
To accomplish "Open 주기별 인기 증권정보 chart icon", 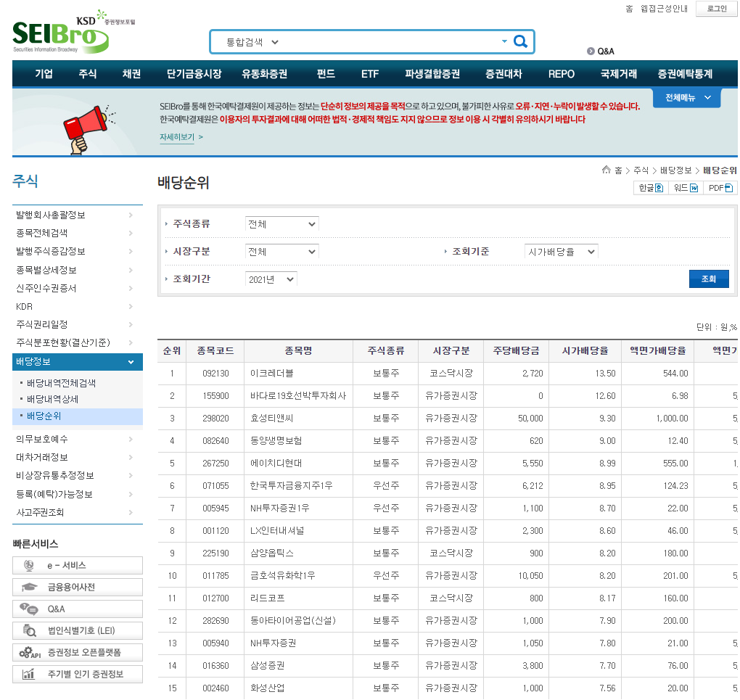I will 29,674.
